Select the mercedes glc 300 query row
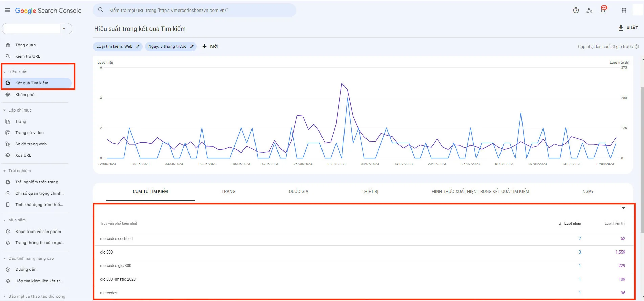This screenshot has width=644, height=301. pyautogui.click(x=363, y=266)
